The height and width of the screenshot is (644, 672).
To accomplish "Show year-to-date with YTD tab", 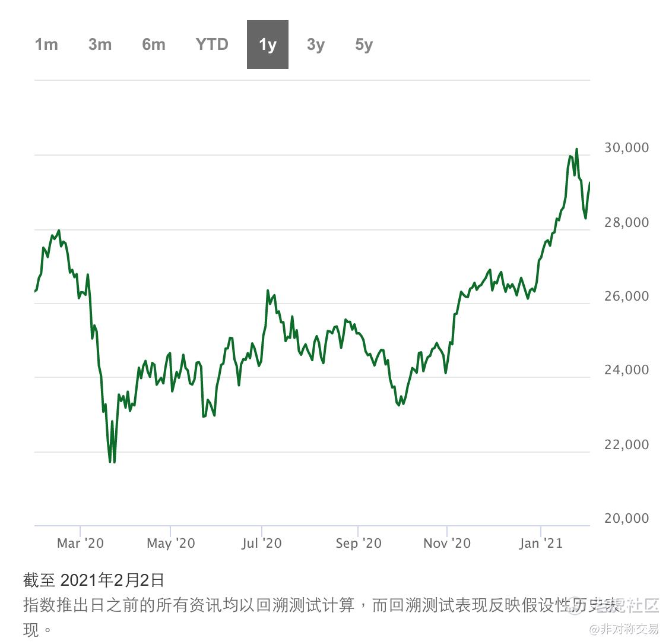I will pos(212,45).
